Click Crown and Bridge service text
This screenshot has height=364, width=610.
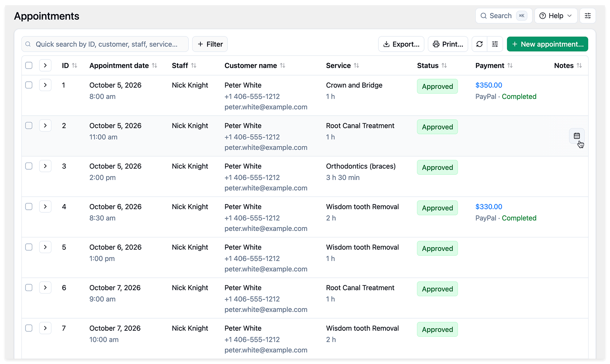pos(354,85)
